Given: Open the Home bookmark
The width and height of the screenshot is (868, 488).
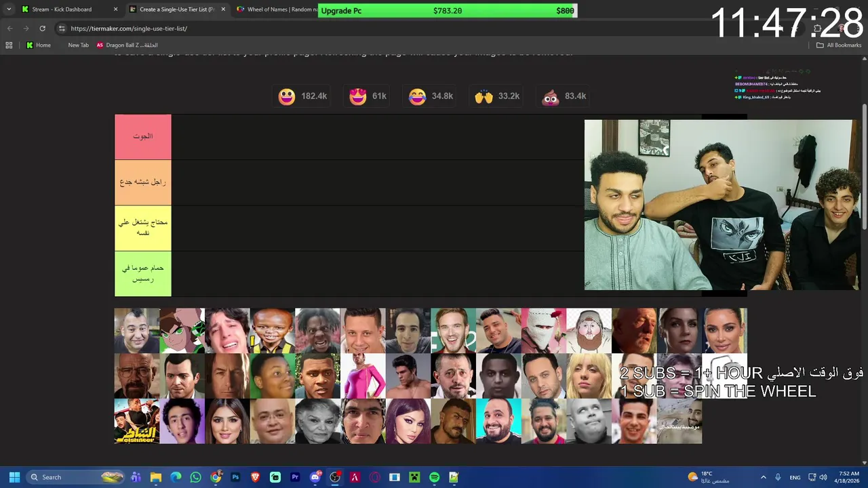Looking at the screenshot, I should [38, 45].
